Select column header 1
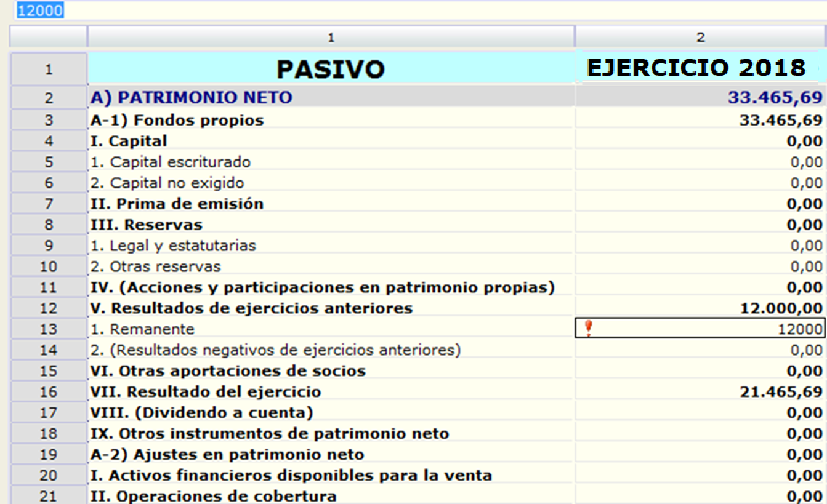Viewport: 827px width, 504px height. (x=331, y=37)
